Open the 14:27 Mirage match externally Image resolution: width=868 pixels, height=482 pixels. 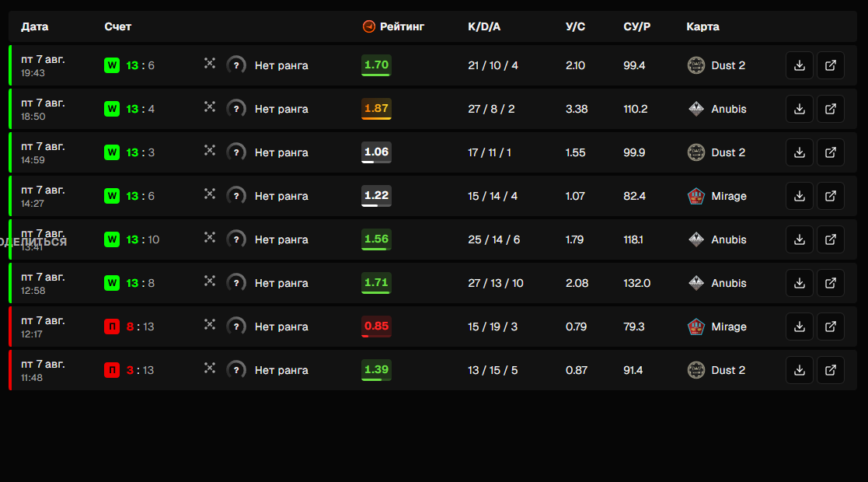pyautogui.click(x=831, y=196)
